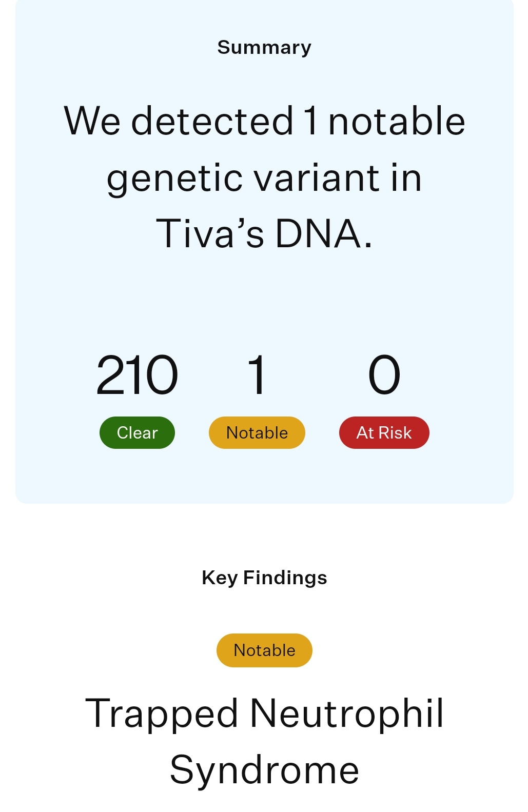
Task: Click the word 'Trapped' in the finding
Action: point(162,714)
